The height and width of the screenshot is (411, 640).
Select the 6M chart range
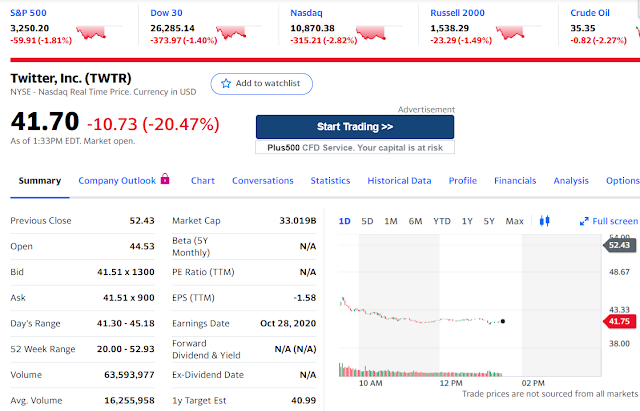[x=415, y=221]
